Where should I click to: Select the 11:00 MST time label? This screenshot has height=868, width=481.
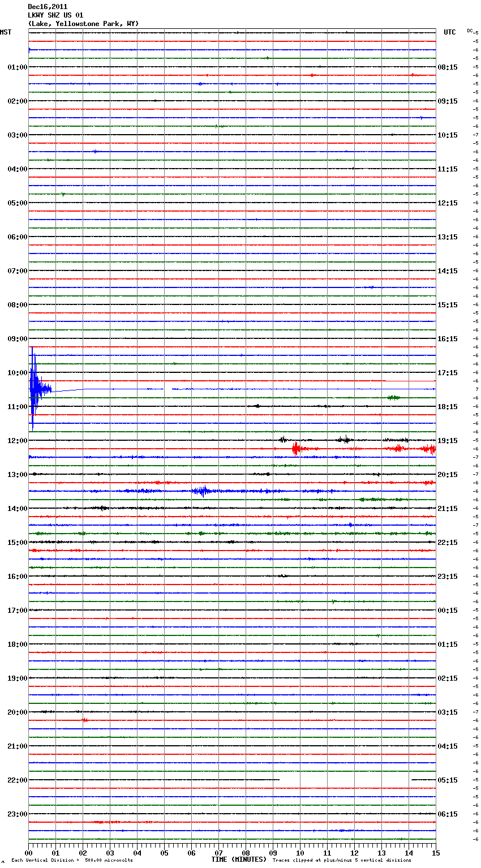point(17,407)
